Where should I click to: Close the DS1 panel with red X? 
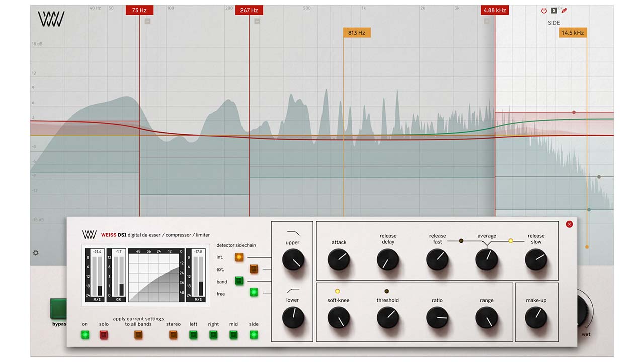(569, 224)
